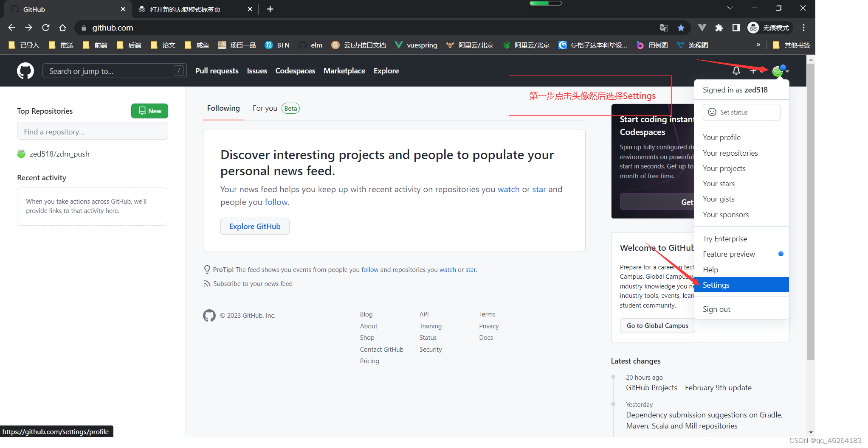Screen dimensions: 868x448
Task: Open the notifications bell icon
Action: pos(736,71)
